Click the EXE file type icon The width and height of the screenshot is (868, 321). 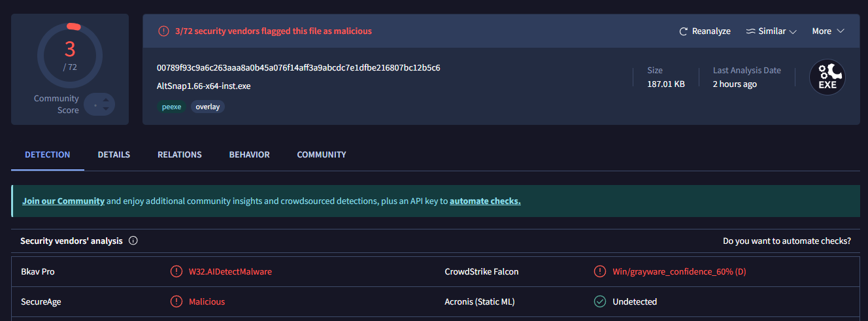click(827, 77)
